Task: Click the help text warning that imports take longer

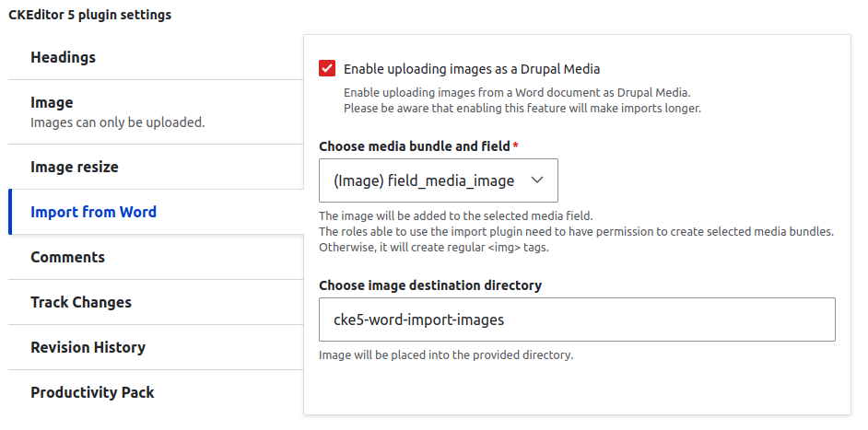Action: [x=522, y=109]
